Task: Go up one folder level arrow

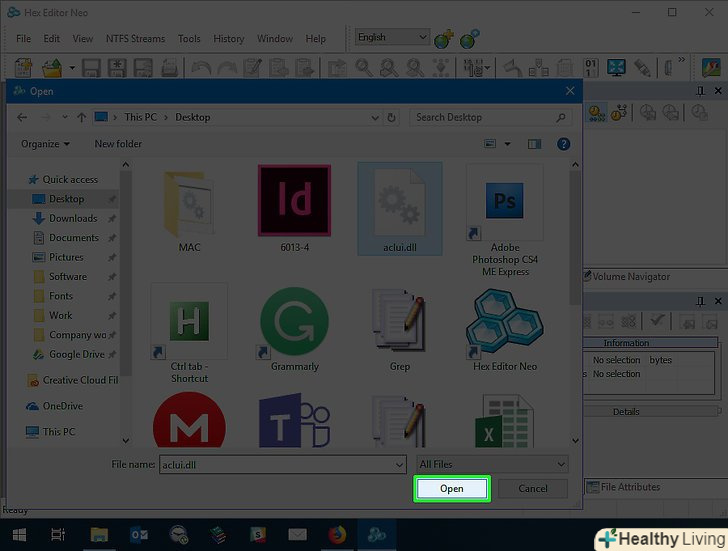Action: click(x=82, y=117)
